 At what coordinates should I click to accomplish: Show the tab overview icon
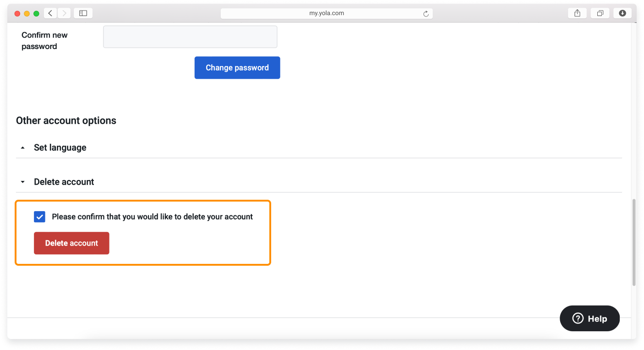click(x=600, y=13)
